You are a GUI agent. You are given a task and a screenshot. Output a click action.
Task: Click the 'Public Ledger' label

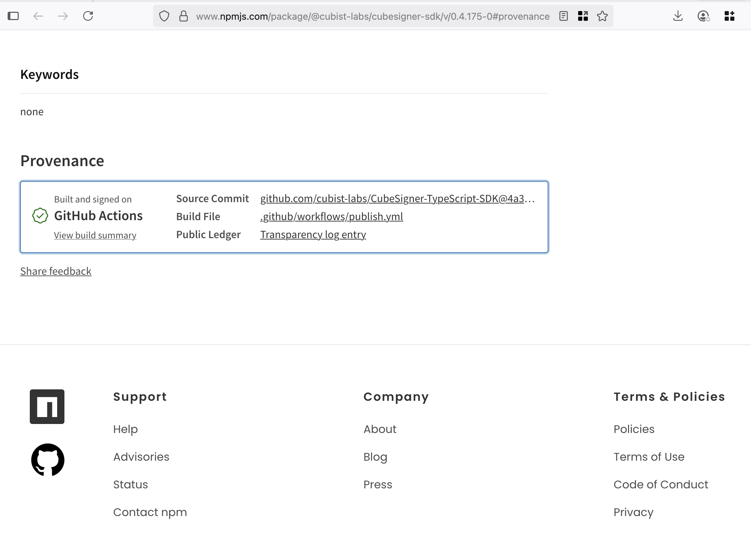tap(208, 235)
